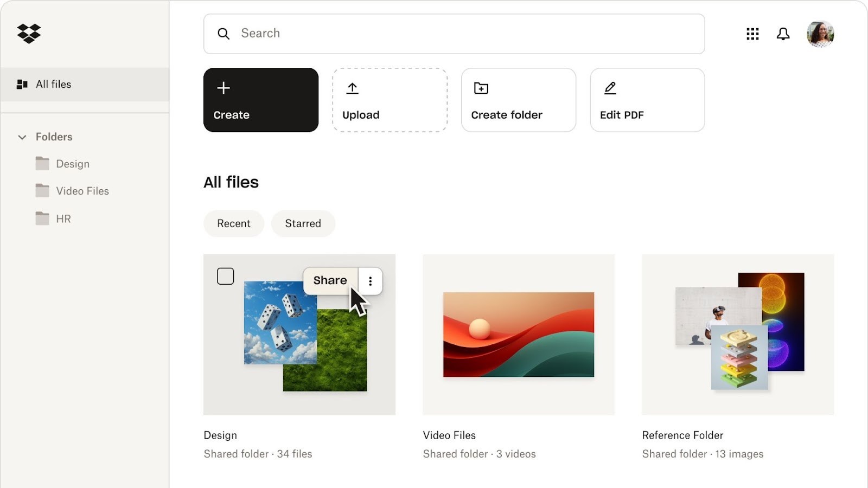Open the apps grid menu

pyautogui.click(x=752, y=34)
